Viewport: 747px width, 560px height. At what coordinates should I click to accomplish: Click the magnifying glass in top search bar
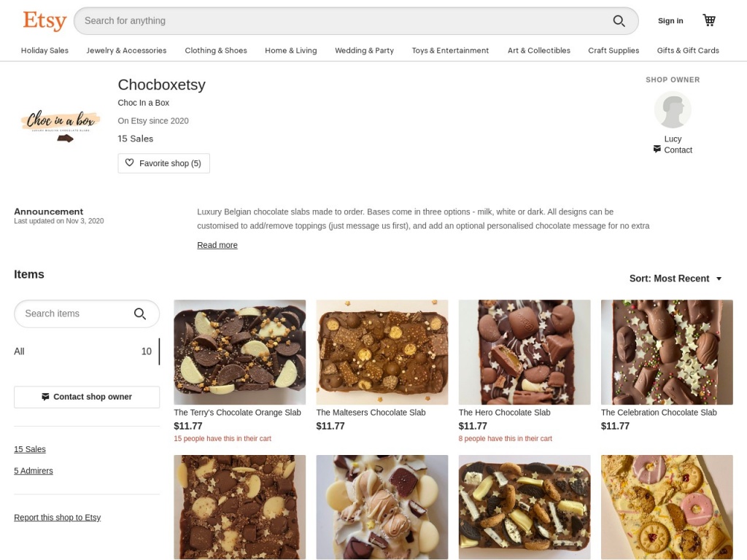(619, 21)
